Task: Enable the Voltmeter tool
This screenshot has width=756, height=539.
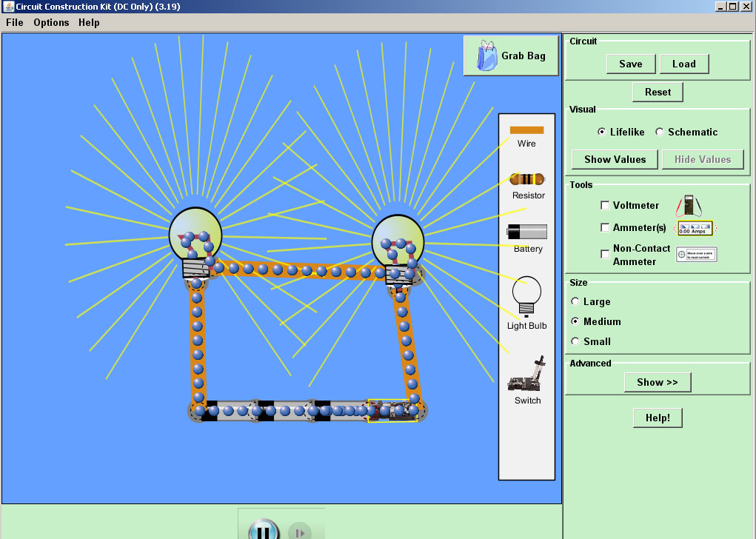Action: 604,205
